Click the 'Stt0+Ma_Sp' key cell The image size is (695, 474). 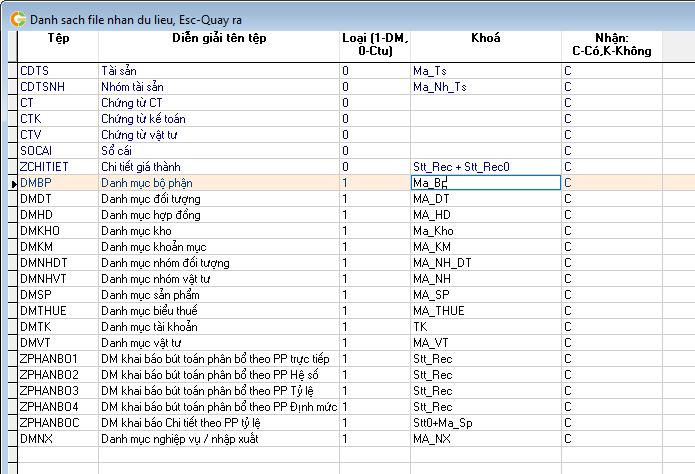pos(486,422)
